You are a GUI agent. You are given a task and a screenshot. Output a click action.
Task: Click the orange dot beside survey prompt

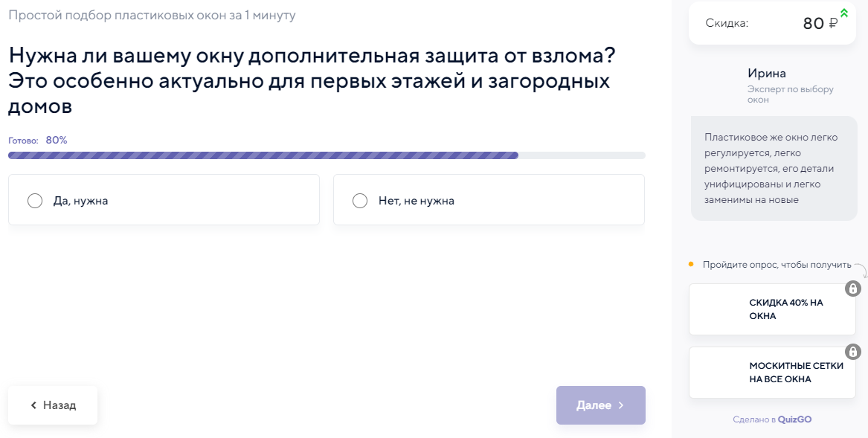[691, 264]
